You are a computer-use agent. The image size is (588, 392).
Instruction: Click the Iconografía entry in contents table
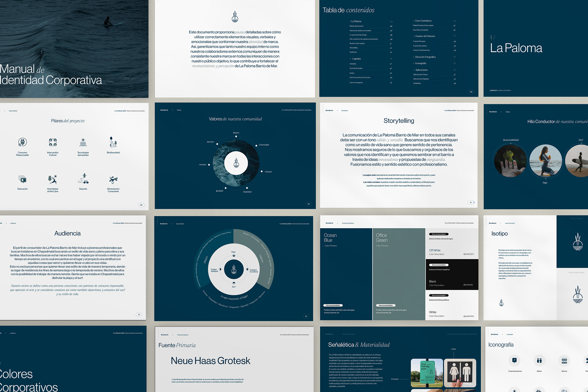421,63
